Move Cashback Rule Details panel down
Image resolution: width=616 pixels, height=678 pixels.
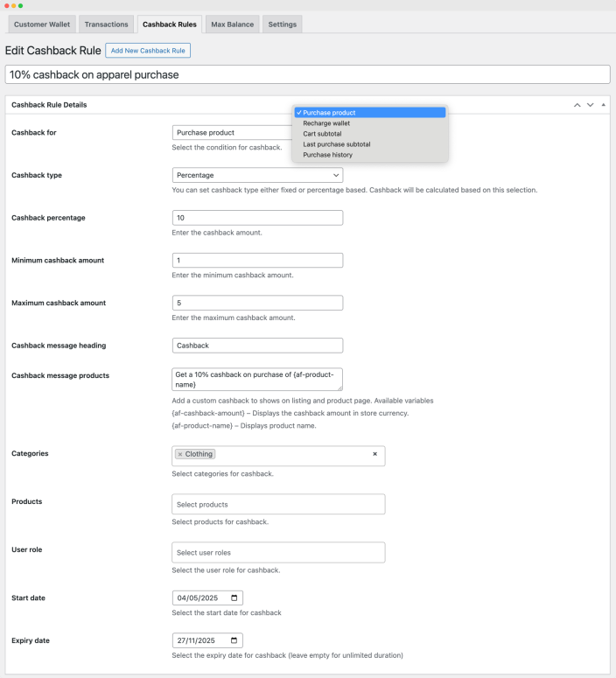click(590, 105)
